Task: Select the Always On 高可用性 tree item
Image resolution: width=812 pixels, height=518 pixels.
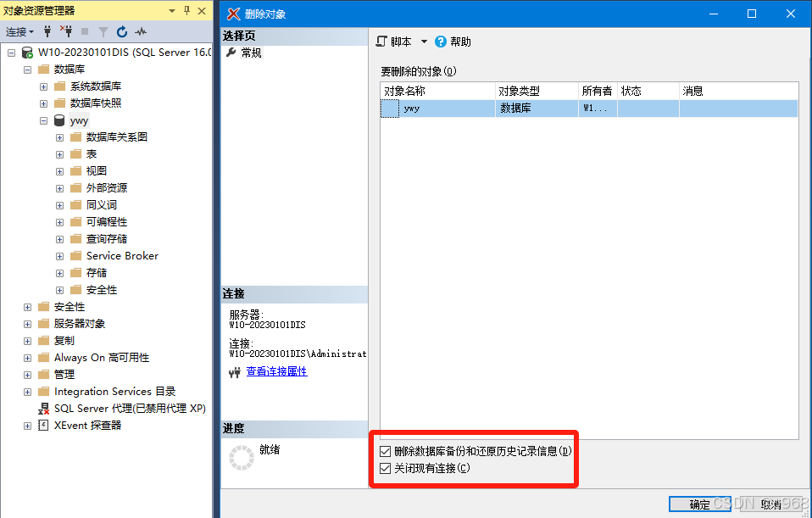Action: (102, 358)
